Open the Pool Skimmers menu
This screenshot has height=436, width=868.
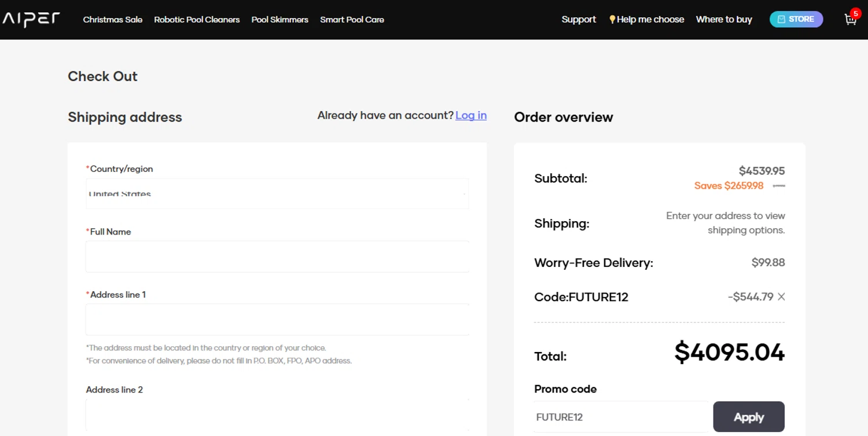[280, 20]
